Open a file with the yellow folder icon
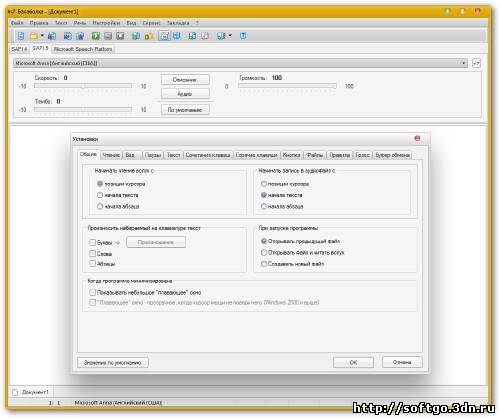This screenshot has height=418, width=500. [34, 36]
